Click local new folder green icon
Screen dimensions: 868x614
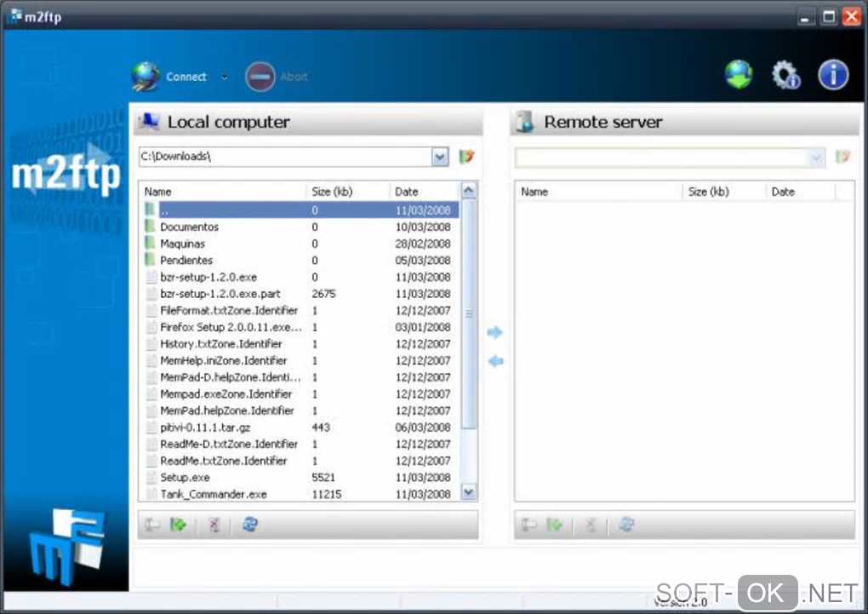click(178, 525)
